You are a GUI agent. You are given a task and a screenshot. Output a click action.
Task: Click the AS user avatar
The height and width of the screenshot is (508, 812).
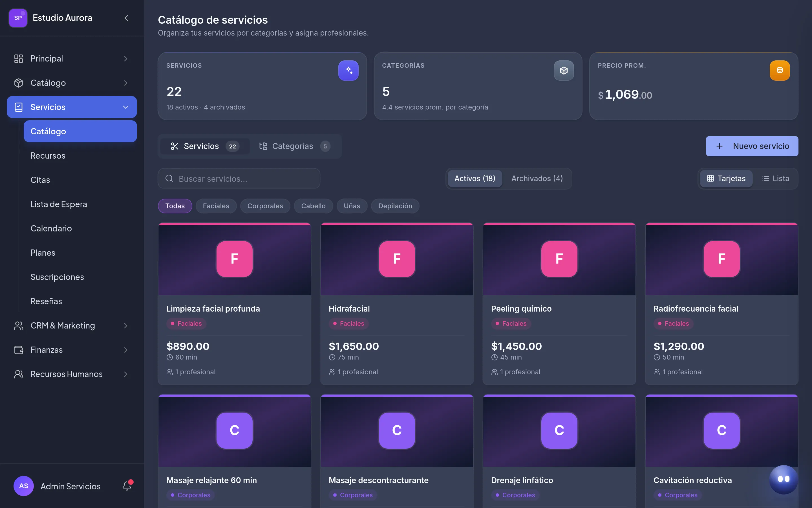coord(23,486)
